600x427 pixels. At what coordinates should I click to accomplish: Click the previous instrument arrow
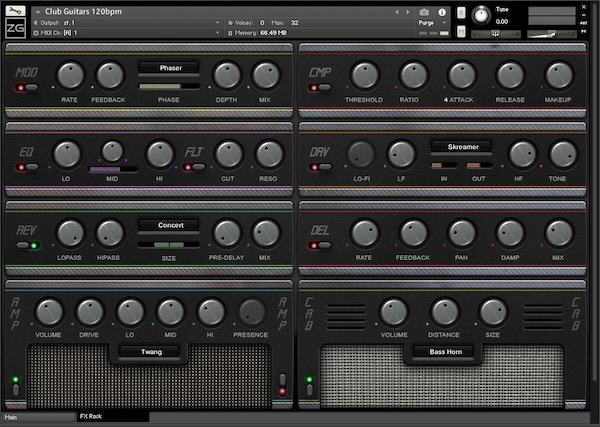(396, 12)
